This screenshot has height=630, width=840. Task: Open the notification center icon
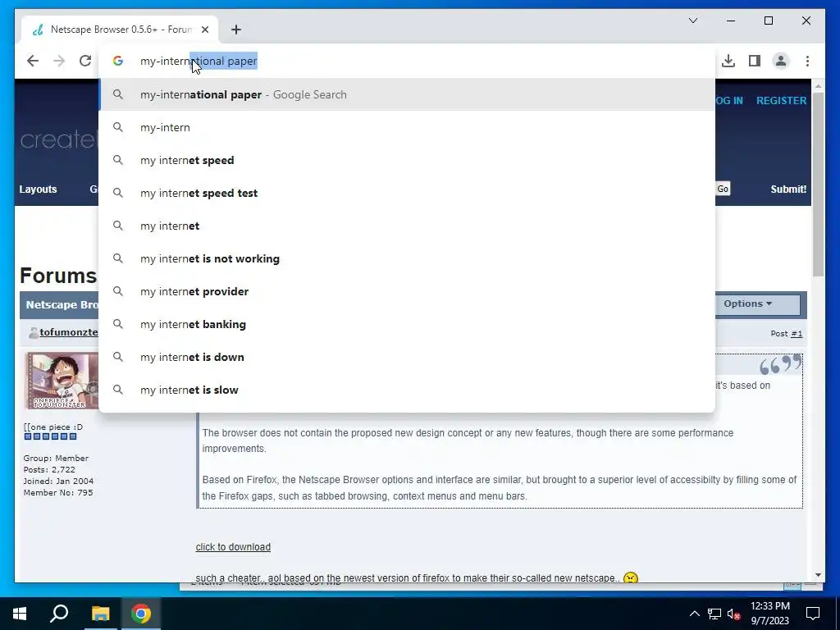coord(813,614)
